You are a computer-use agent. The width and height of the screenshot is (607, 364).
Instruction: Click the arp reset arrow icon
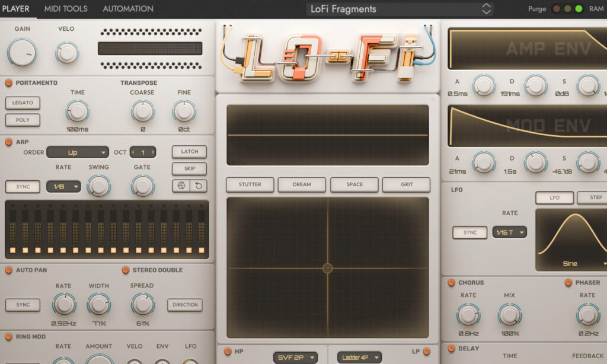[x=198, y=186]
